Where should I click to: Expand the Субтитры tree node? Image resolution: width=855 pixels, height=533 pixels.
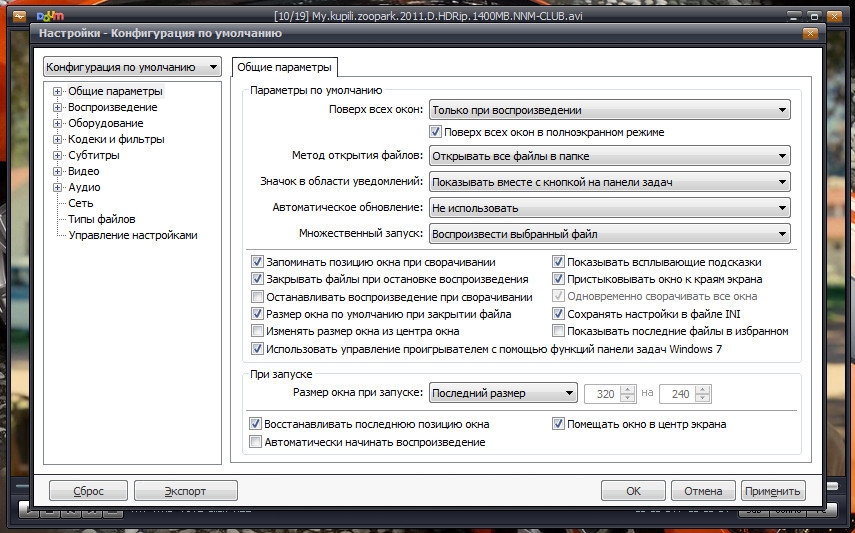tap(58, 156)
